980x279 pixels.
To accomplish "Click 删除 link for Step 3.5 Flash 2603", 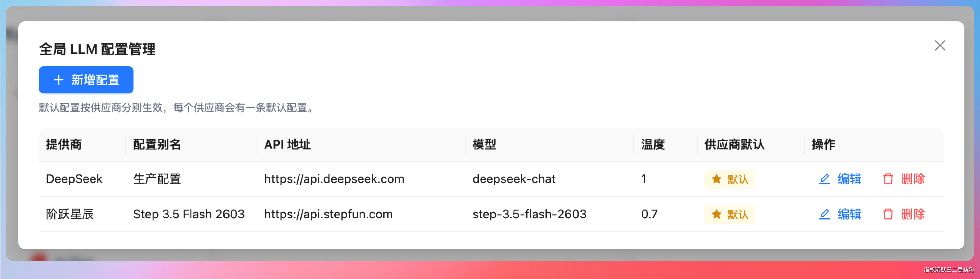I will point(913,214).
